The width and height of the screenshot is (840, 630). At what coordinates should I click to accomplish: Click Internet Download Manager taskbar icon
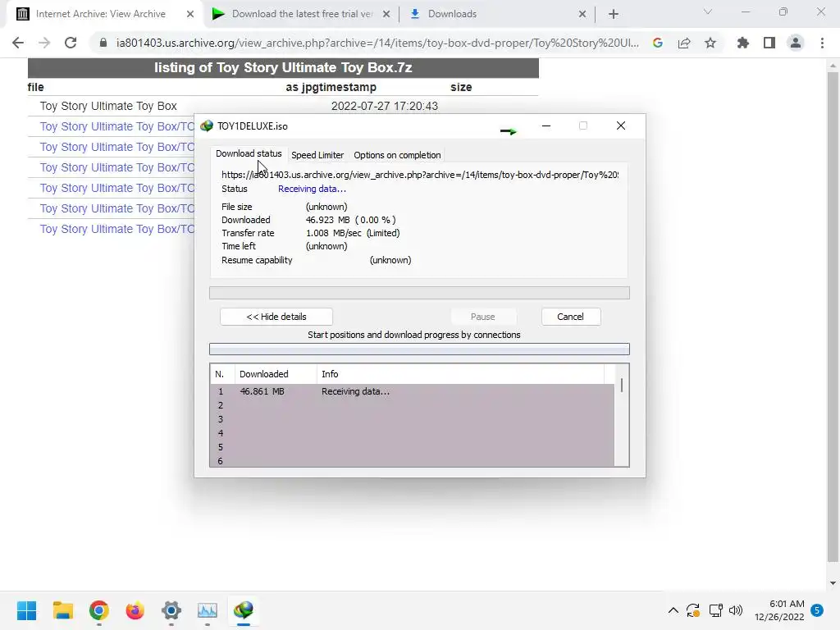(244, 610)
